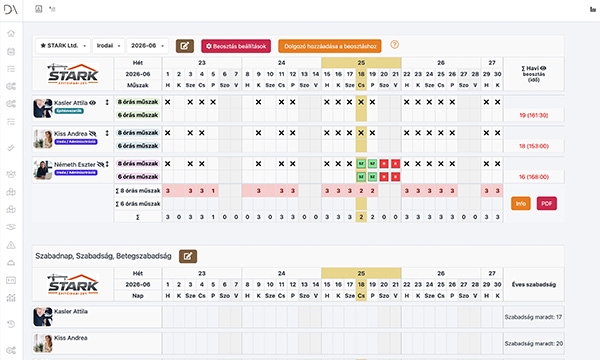
Task: Click the Szabadnap, Szabadság, Betegszabadság heading
Action: (103, 256)
